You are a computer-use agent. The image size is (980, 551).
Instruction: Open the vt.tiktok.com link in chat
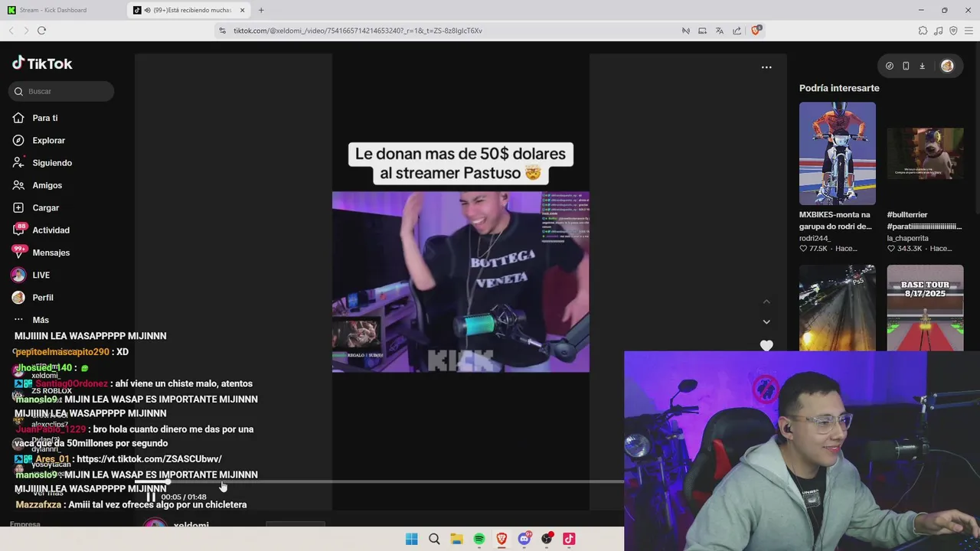pyautogui.click(x=149, y=458)
